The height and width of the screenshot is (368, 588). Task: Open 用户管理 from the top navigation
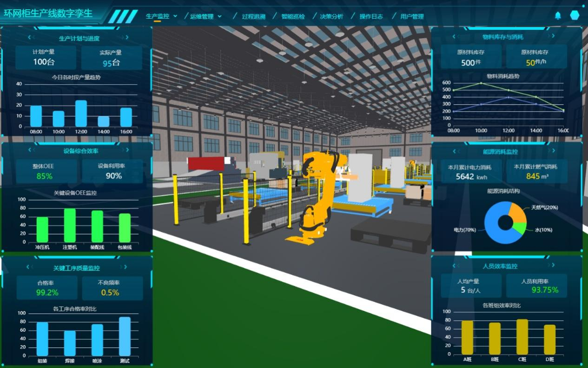412,16
